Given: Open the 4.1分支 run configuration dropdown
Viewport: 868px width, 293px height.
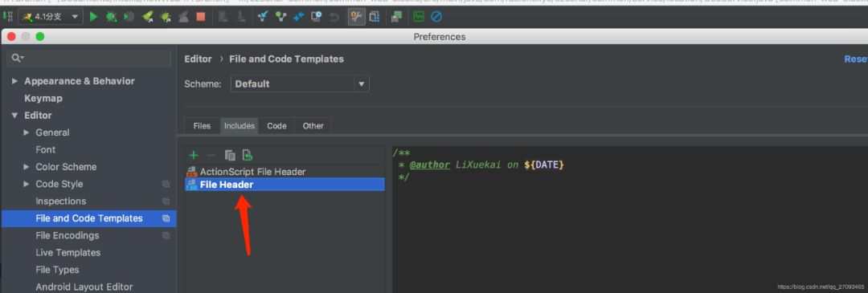Looking at the screenshot, I should click(x=51, y=17).
